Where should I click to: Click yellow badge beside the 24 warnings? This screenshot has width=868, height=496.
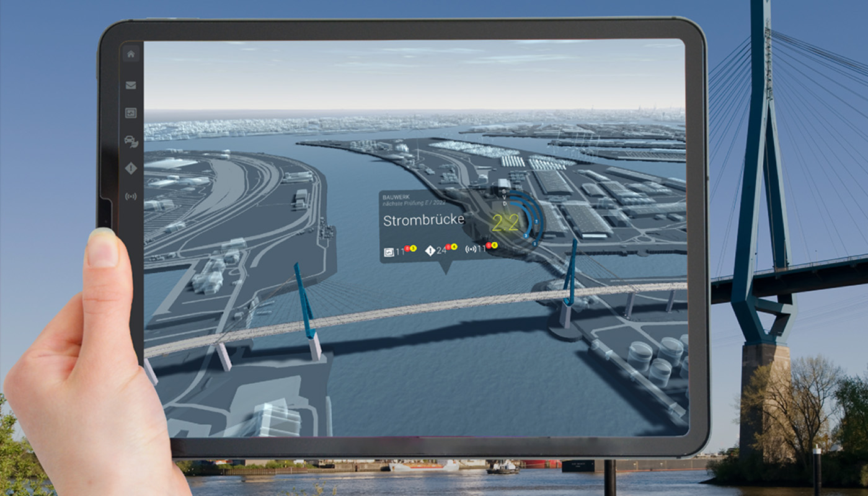tap(454, 247)
